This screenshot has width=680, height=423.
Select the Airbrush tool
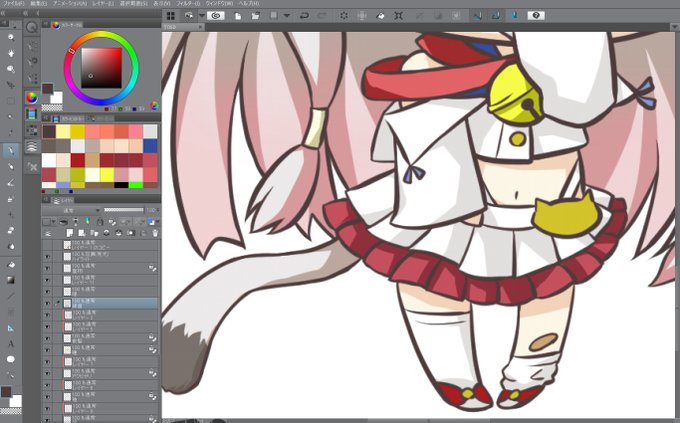point(11,199)
